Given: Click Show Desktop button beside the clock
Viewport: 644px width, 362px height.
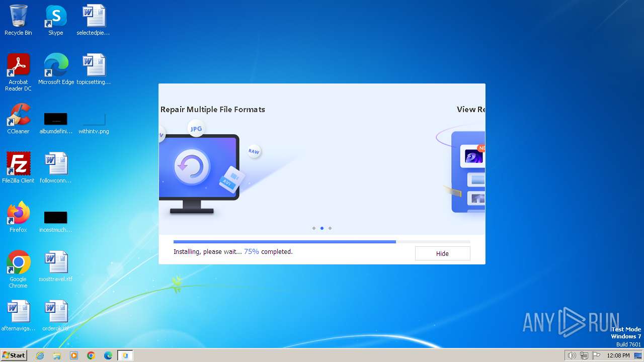Looking at the screenshot, I should coord(638,355).
